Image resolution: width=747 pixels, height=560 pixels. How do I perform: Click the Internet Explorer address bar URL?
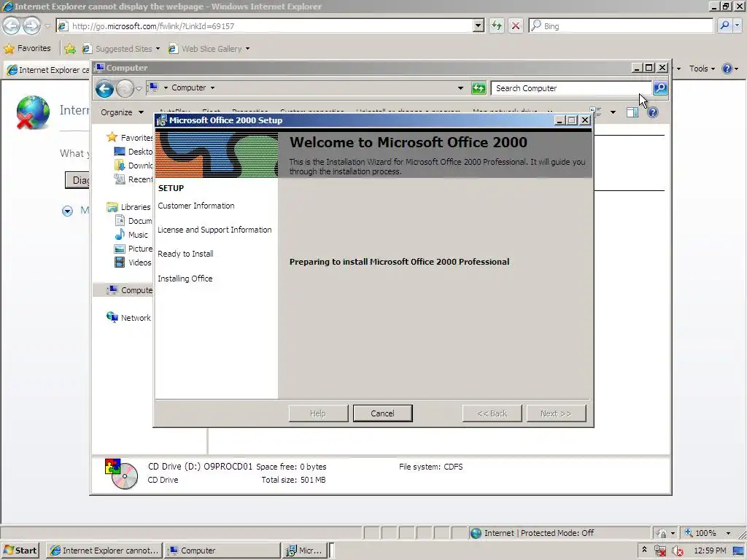point(153,26)
